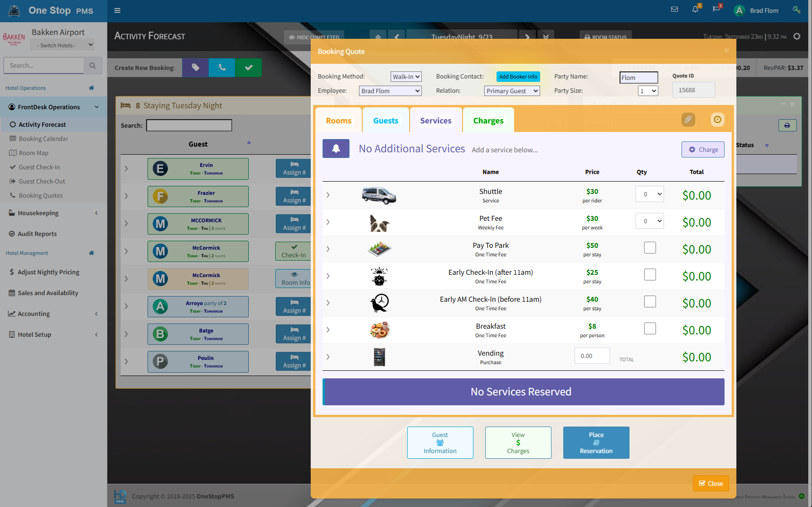Click the Party Name text field

click(x=638, y=78)
